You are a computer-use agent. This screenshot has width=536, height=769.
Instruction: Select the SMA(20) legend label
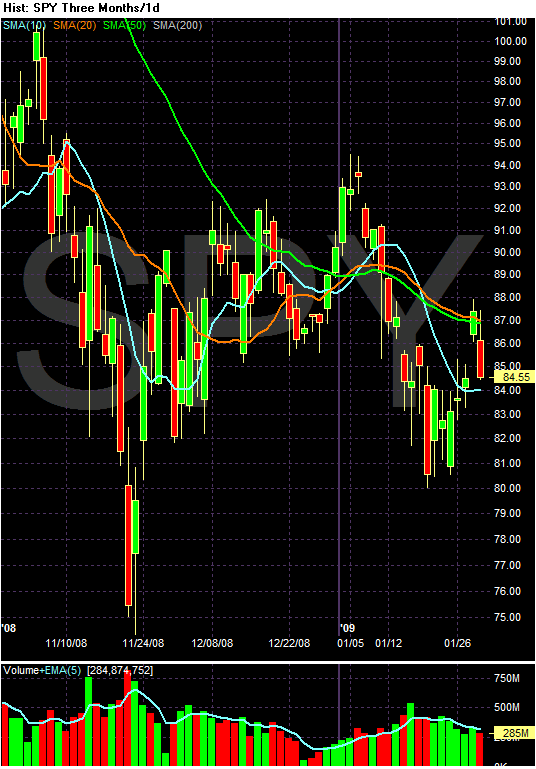[x=75, y=25]
